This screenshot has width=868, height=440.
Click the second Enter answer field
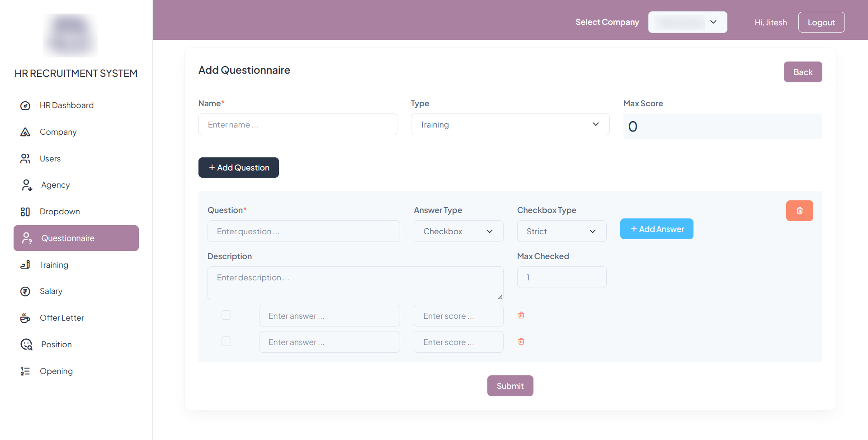[x=329, y=342]
